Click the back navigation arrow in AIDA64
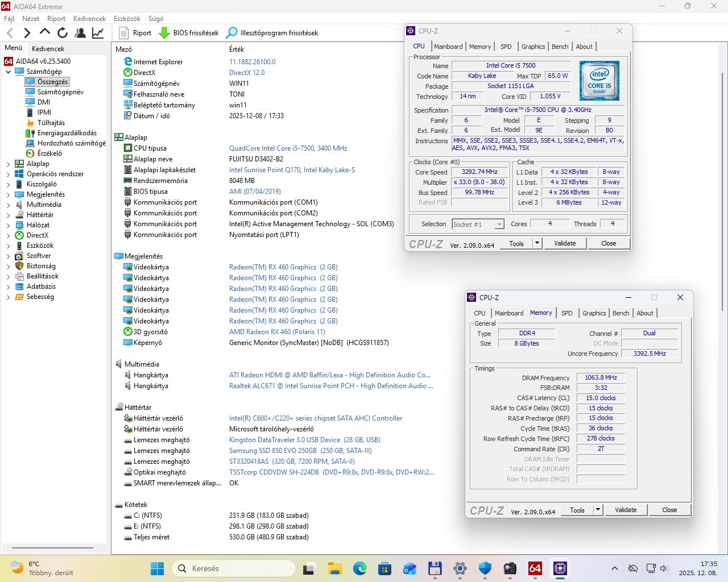The width and height of the screenshot is (728, 582). coord(10,33)
